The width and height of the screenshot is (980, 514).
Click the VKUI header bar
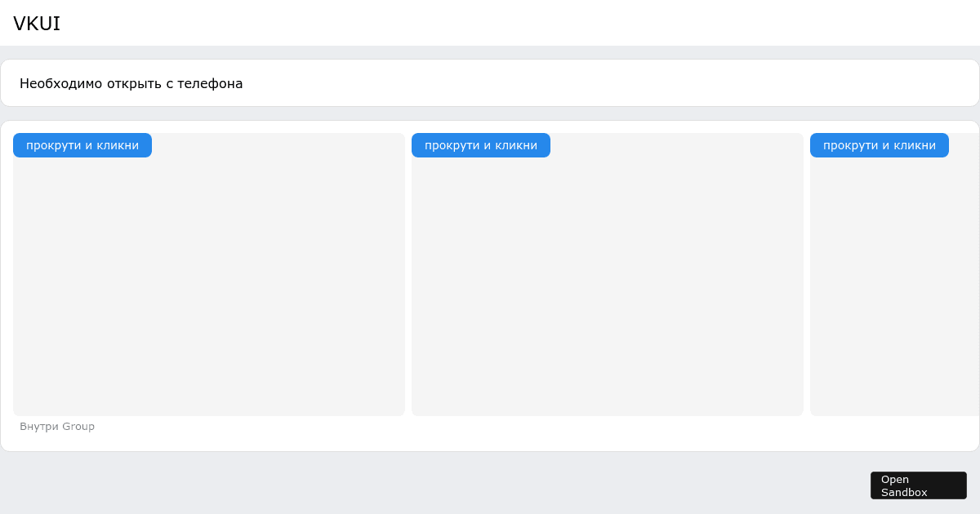click(x=490, y=22)
